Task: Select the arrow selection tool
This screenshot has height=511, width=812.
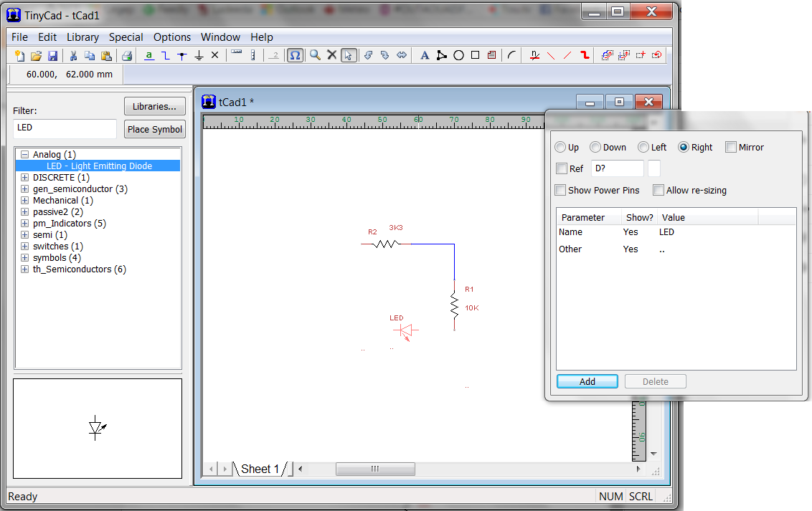Action: 348,55
